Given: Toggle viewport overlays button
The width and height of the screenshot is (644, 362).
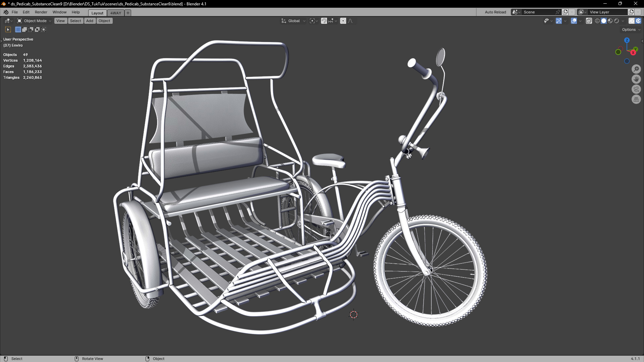Looking at the screenshot, I should [574, 21].
